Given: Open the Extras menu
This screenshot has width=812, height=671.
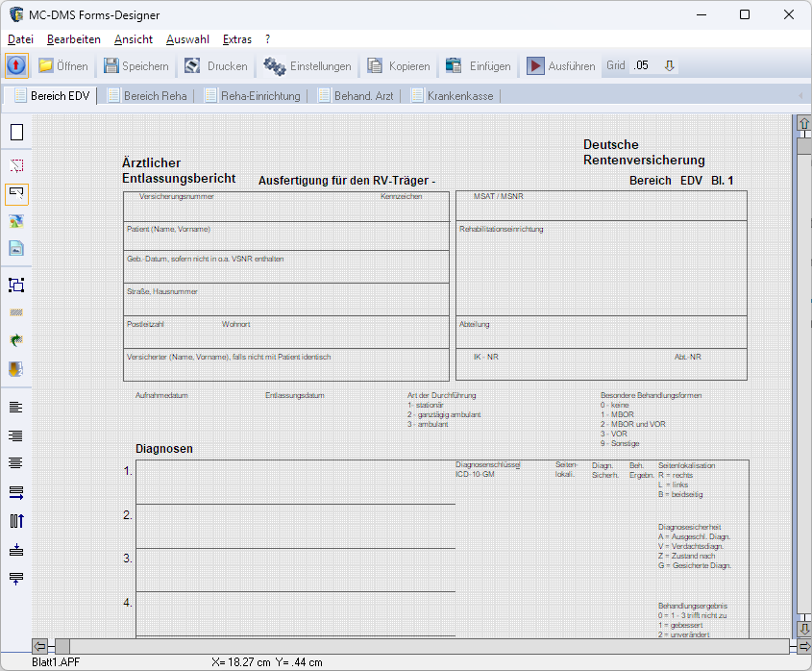Looking at the screenshot, I should tap(237, 39).
